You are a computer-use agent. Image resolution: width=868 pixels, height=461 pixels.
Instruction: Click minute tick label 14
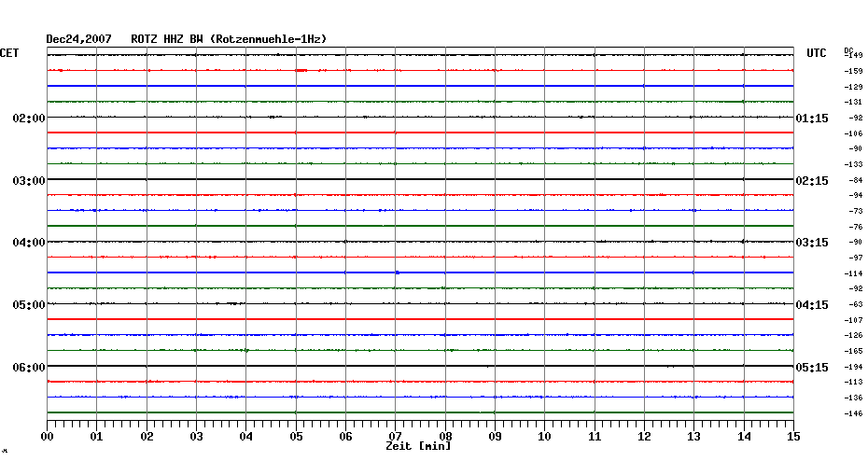tap(744, 437)
